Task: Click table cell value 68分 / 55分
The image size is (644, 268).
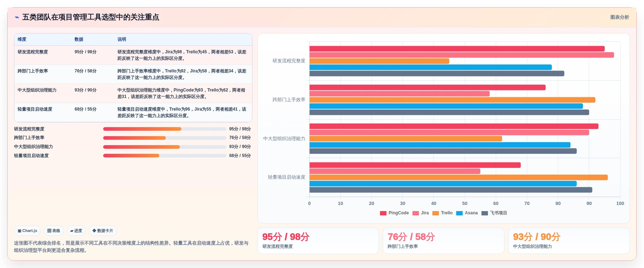Action: pyautogui.click(x=85, y=109)
